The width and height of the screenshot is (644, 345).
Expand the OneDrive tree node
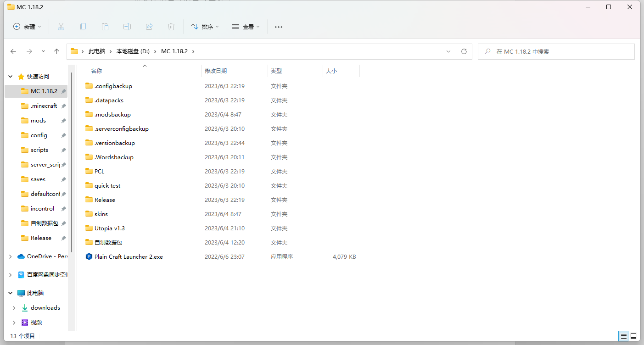click(11, 256)
